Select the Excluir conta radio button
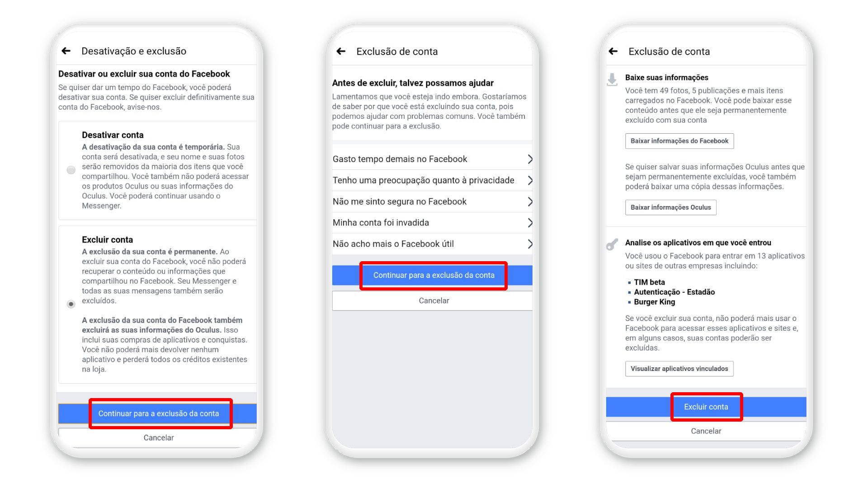Image resolution: width=868 pixels, height=488 pixels. 71,304
